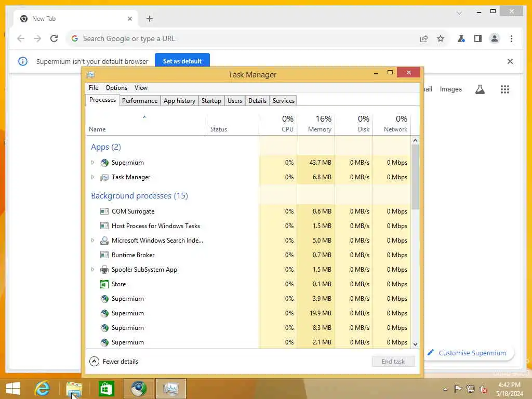Sort by the CPU column header

pos(278,125)
